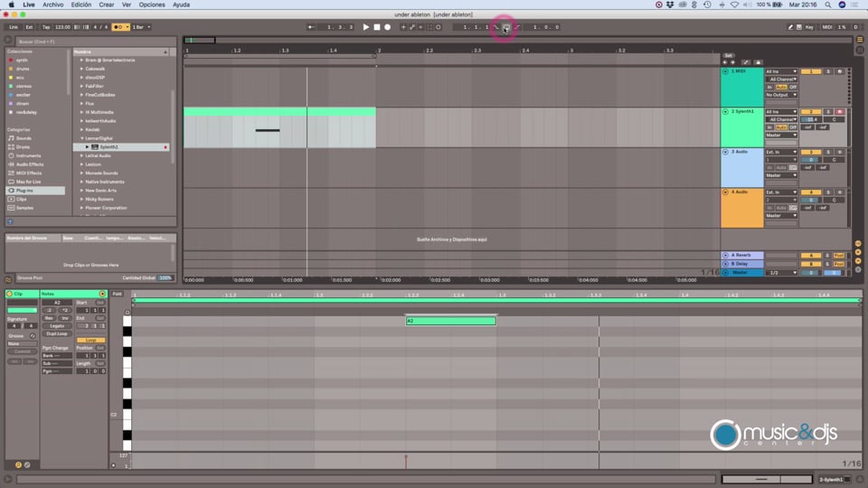Toggle the loop switch in transport bar
868x488 pixels.
coord(506,27)
